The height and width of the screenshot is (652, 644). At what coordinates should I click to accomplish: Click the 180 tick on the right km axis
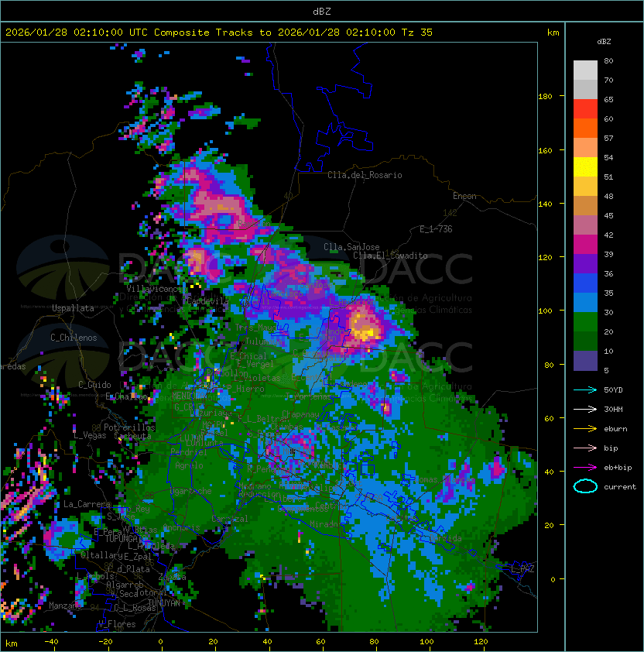[x=545, y=97]
